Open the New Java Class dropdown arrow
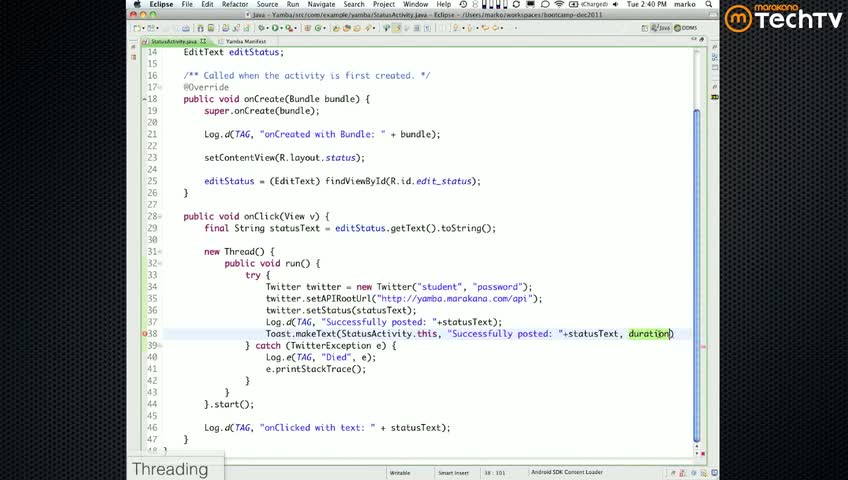 click(x=324, y=28)
